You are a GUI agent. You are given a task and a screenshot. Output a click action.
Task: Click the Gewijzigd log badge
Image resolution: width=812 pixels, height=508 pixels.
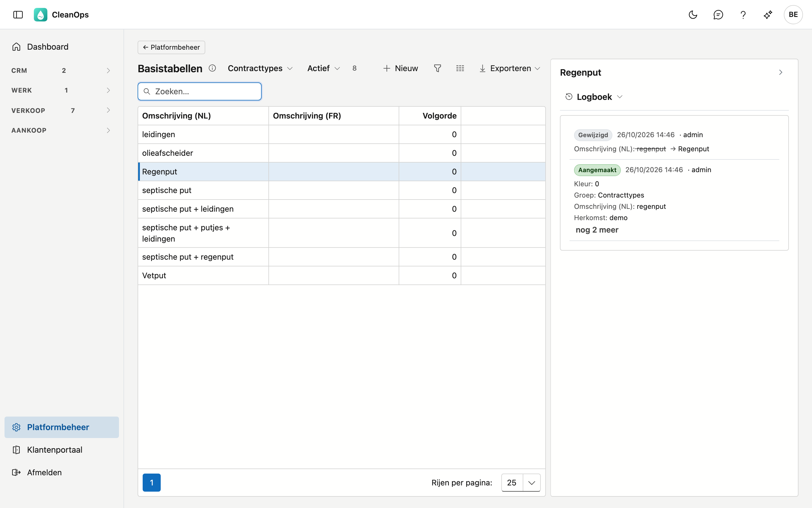click(x=593, y=135)
